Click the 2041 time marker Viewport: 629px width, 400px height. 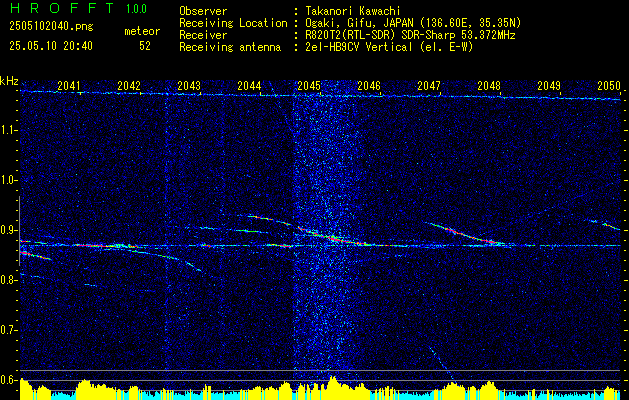(69, 85)
